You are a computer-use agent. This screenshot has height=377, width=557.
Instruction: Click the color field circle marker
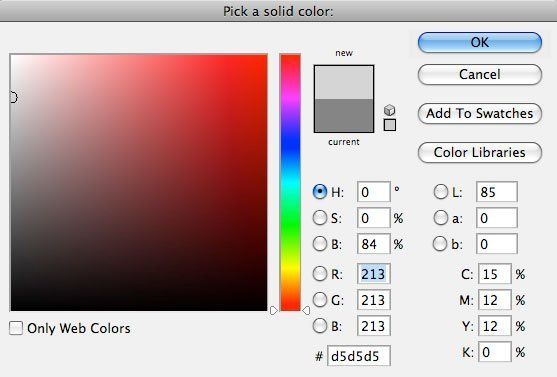(13, 97)
